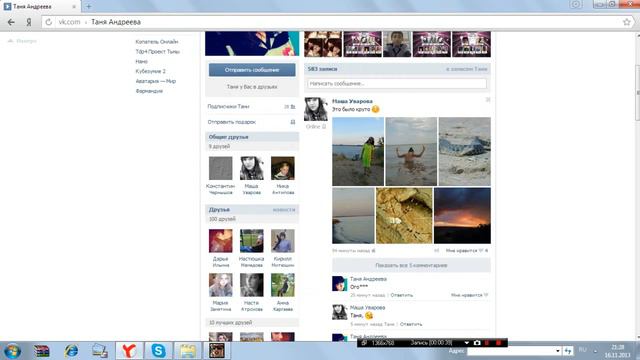Like the Таня Андреева Ого comment
Screen dimensions: 640x360
(469, 295)
